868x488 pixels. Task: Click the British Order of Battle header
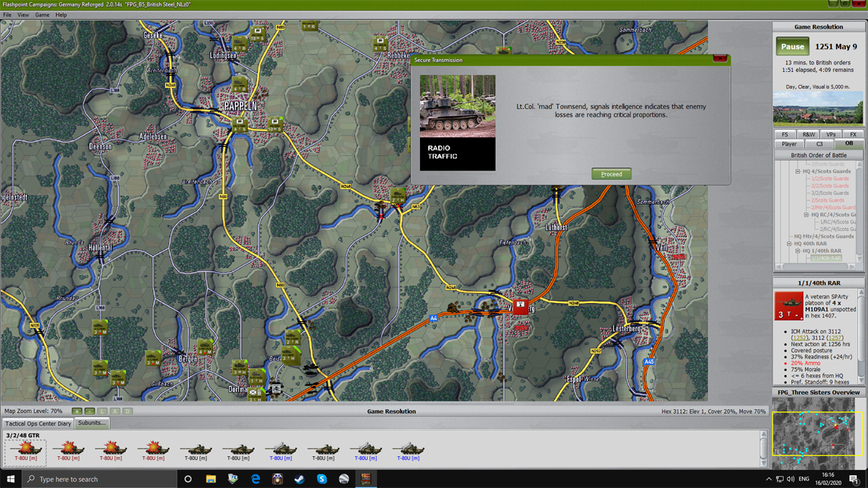818,155
